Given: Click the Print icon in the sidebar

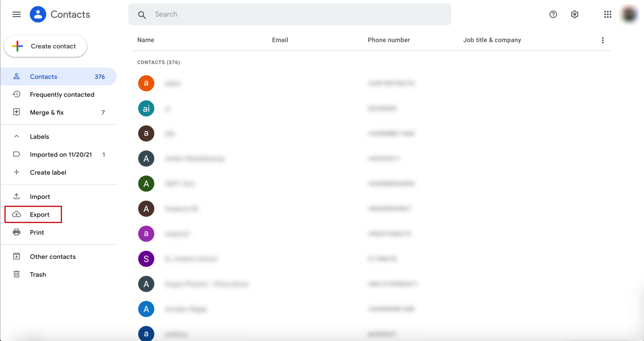Looking at the screenshot, I should [17, 232].
